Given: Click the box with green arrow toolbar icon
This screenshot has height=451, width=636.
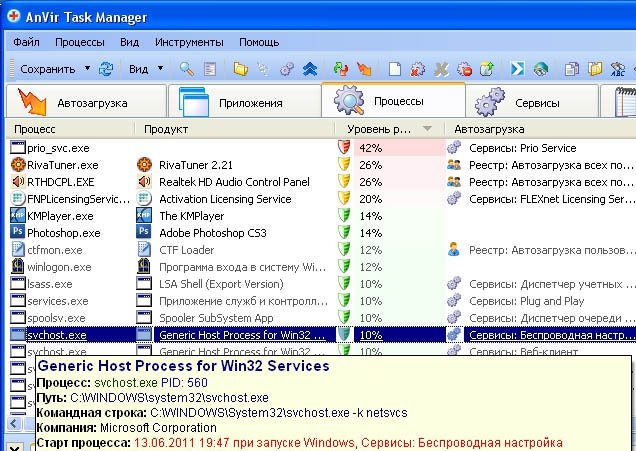Looking at the screenshot, I should tap(487, 69).
